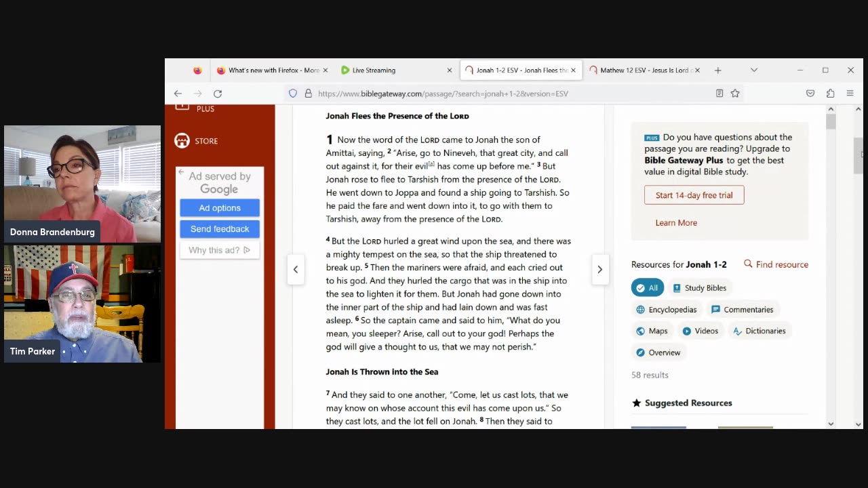868x488 pixels.
Task: Click the page scrollbar up arrow
Action: (x=858, y=109)
